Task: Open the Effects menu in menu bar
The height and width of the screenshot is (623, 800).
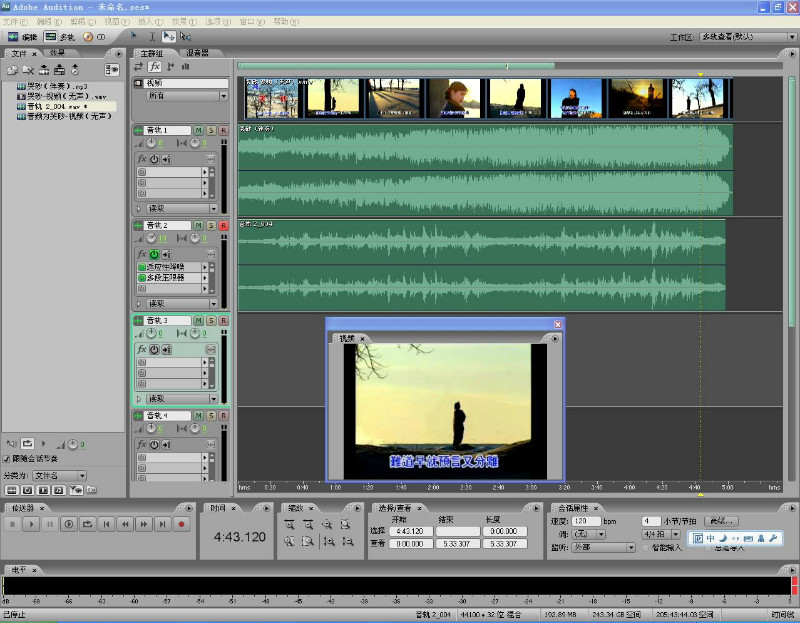Action: point(182,21)
